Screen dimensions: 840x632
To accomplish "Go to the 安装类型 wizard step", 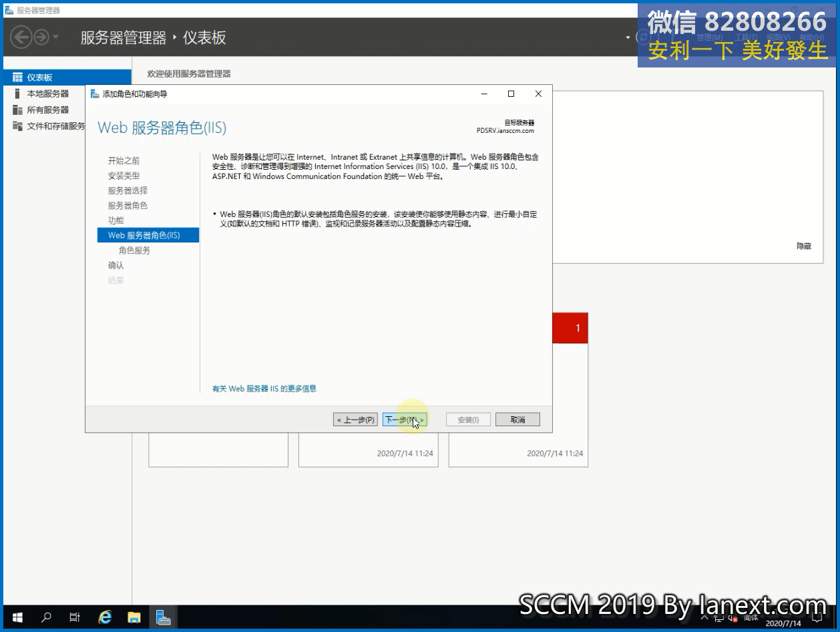I will click(124, 176).
